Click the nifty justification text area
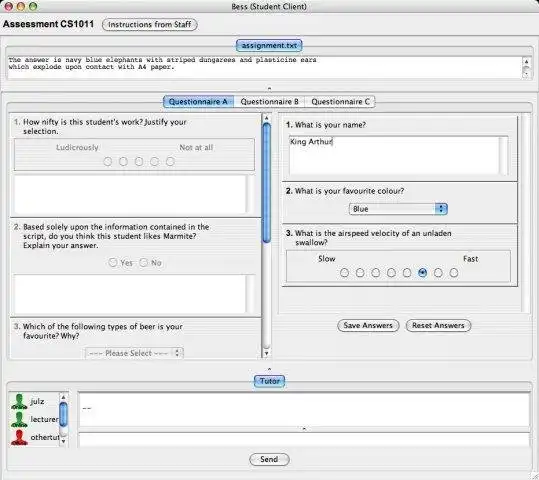The width and height of the screenshot is (539, 480). 131,194
